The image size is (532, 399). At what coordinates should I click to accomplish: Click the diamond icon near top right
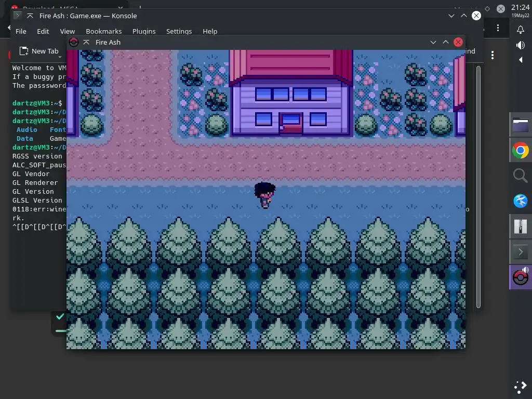(487, 9)
